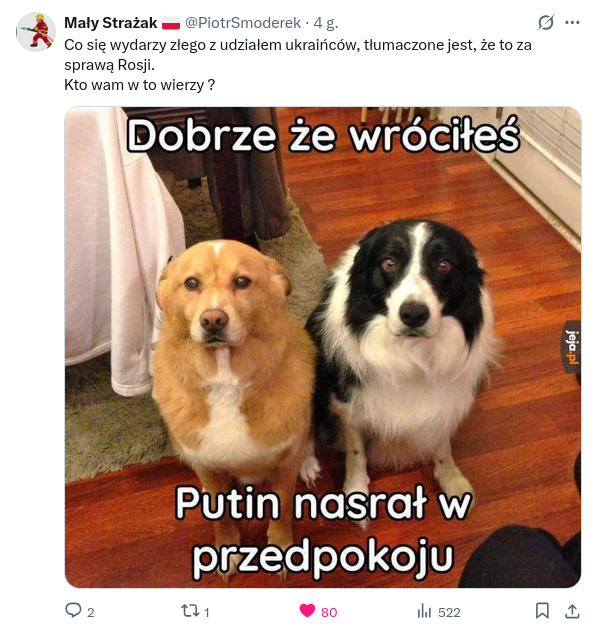
Task: Click the views count 522
Action: tap(449, 612)
